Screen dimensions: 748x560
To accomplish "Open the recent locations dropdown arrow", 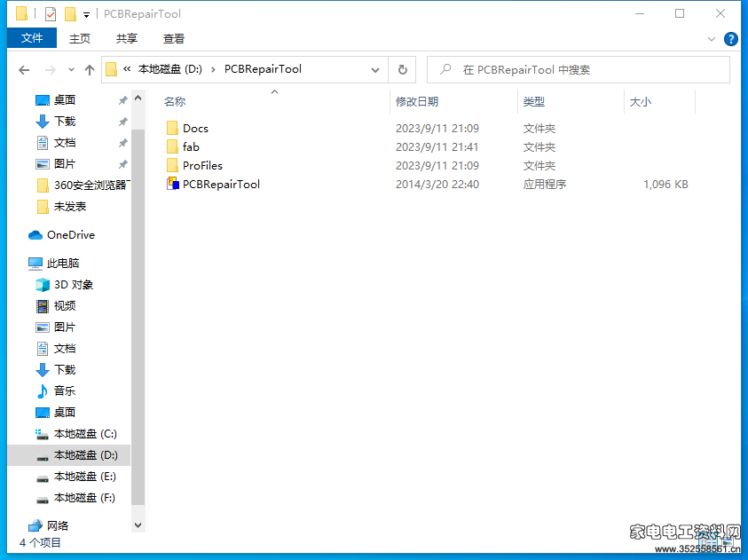I will point(71,69).
